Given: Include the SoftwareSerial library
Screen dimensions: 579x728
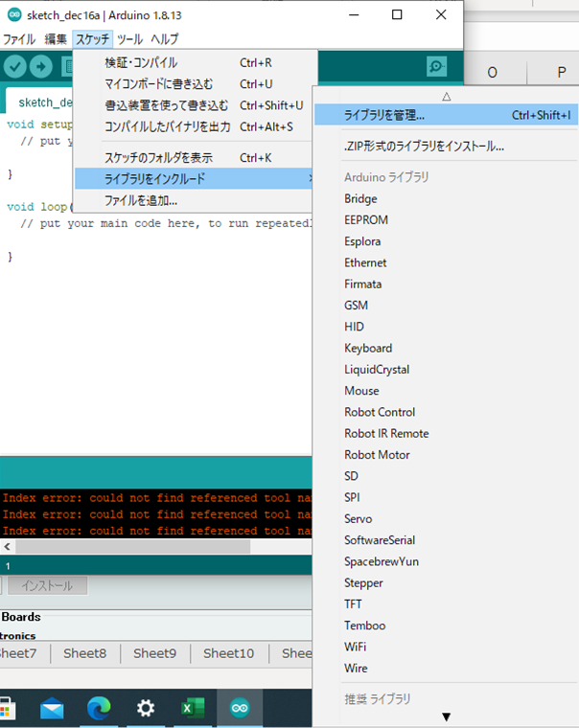Looking at the screenshot, I should (x=446, y=540).
